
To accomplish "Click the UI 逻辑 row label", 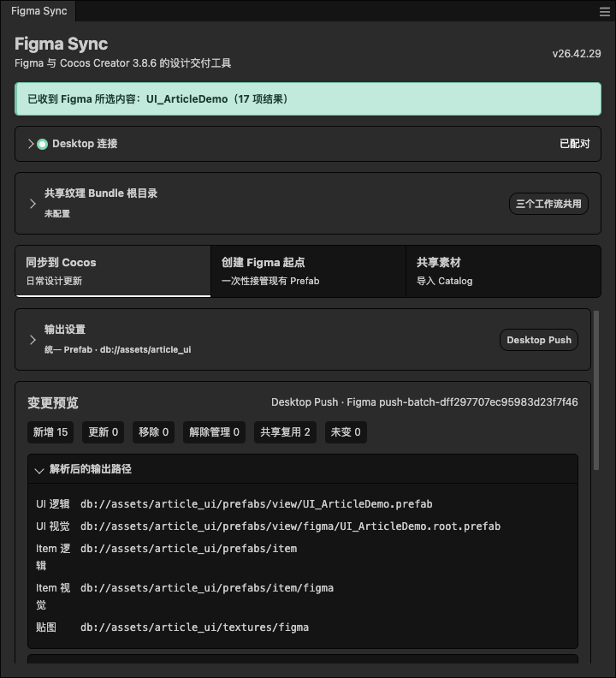I will [x=53, y=504].
